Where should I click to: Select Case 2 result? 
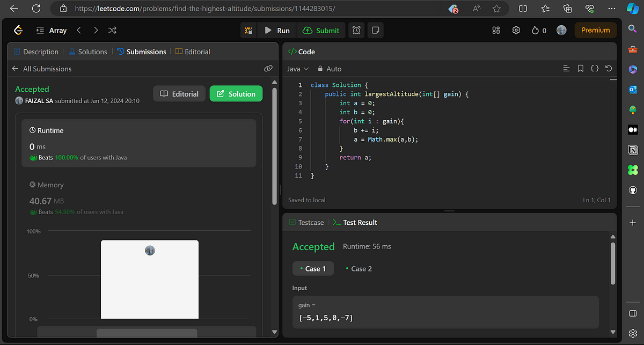click(358, 269)
